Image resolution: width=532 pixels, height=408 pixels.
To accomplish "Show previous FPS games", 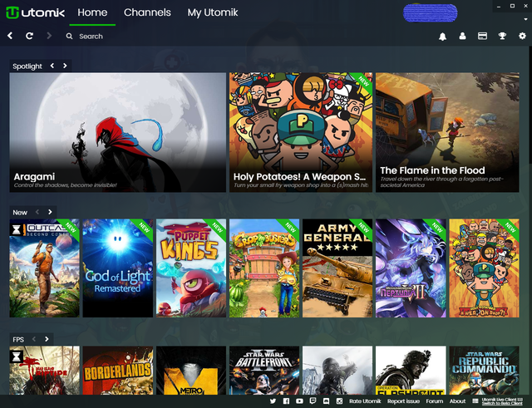I will pos(34,339).
